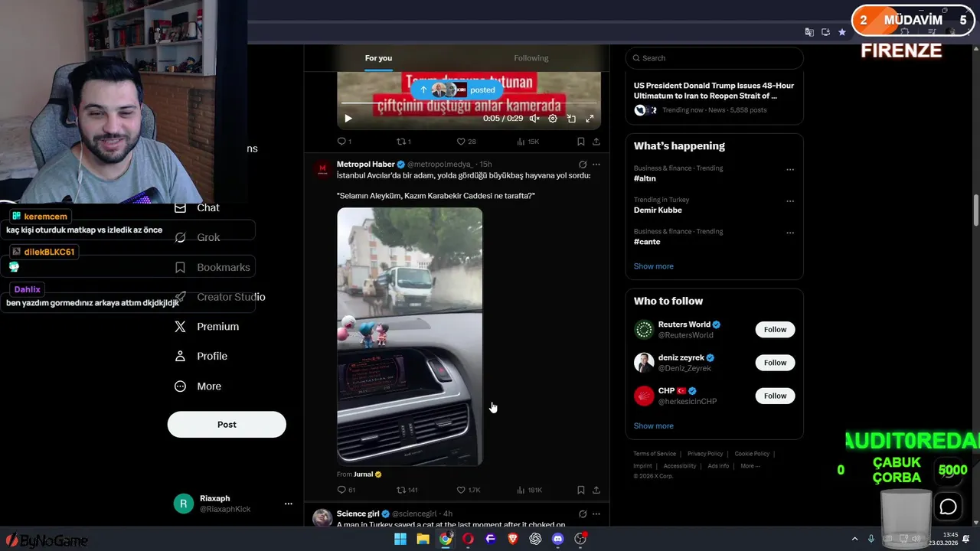Like the top video post with 28 likes
This screenshot has width=980, height=551.
coord(466,142)
